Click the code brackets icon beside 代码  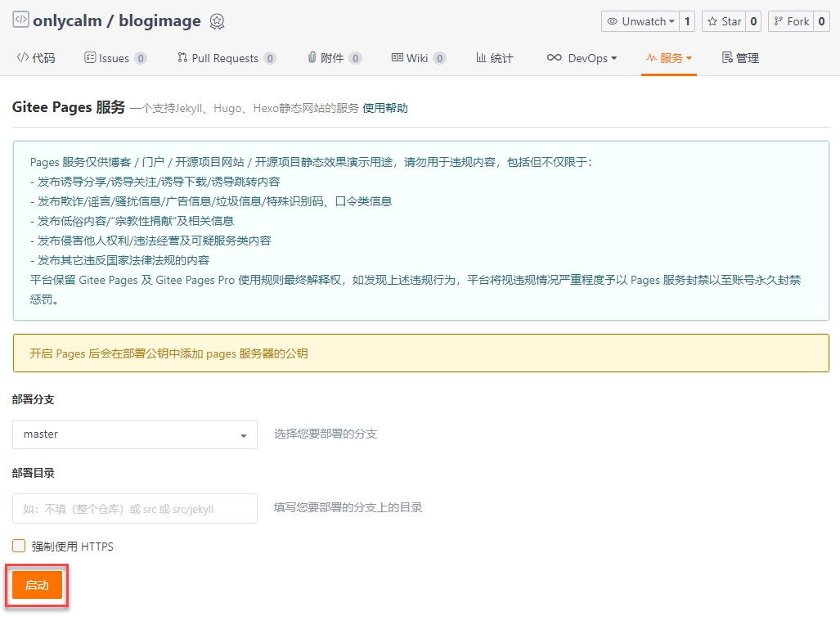point(23,57)
